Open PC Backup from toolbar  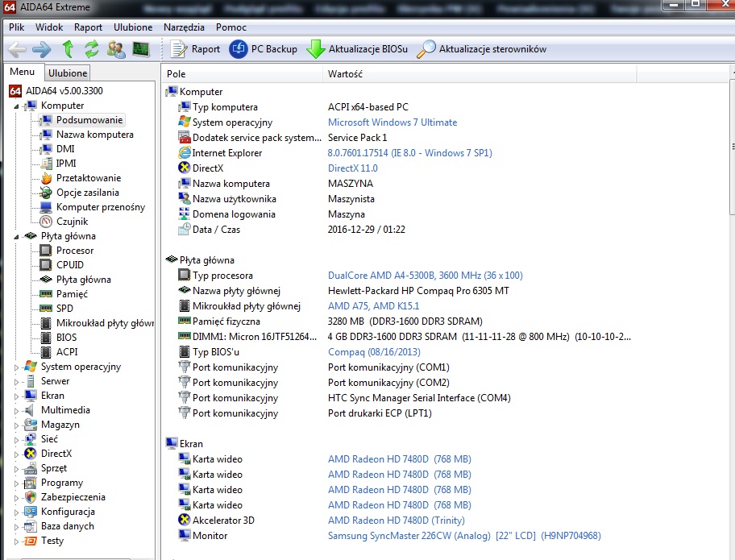click(x=263, y=49)
